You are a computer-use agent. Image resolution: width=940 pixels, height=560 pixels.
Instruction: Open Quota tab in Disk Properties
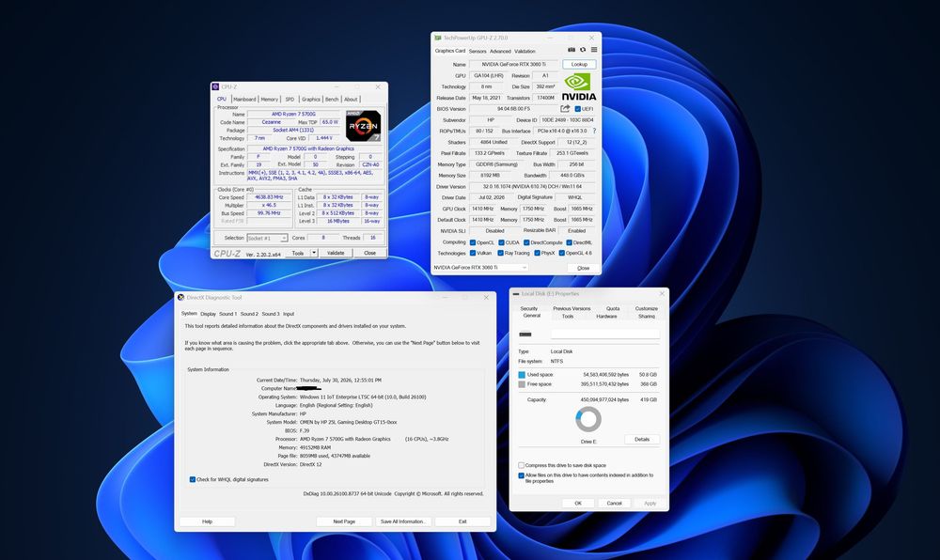[x=613, y=308]
